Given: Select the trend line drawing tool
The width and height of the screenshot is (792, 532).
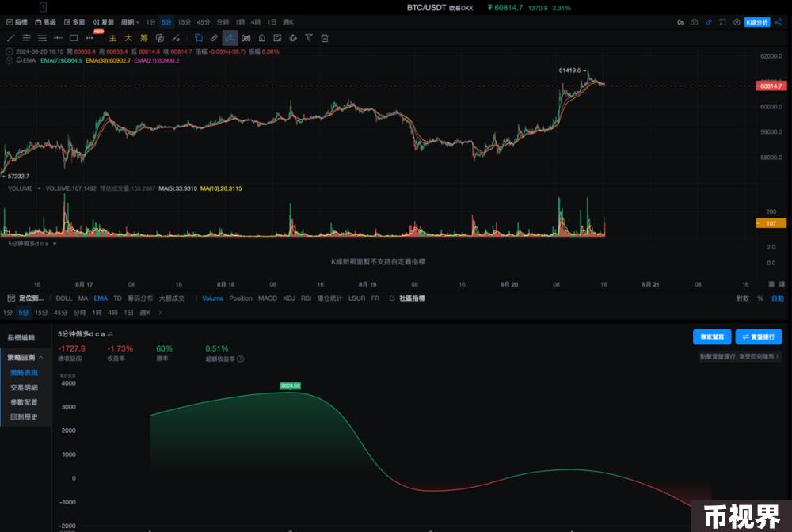Looking at the screenshot, I should [10, 38].
